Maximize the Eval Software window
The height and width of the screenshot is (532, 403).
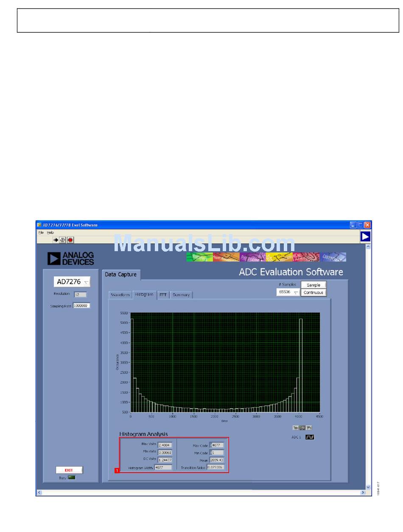point(360,225)
